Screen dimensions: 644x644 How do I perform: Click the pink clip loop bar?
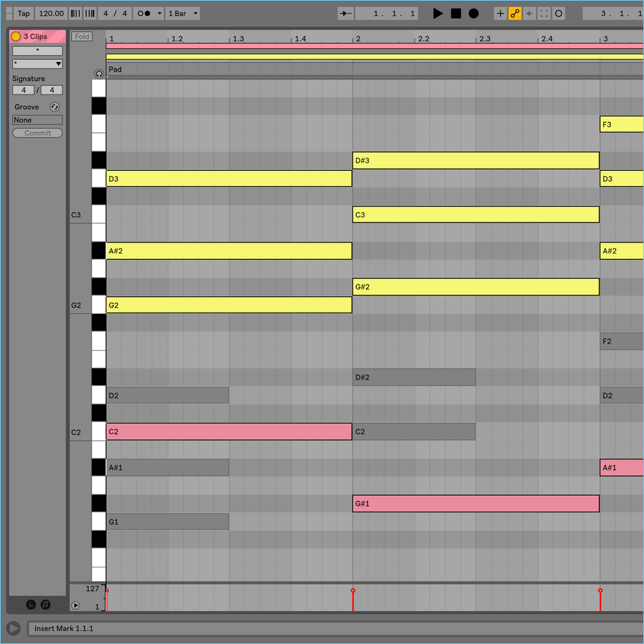(375, 46)
